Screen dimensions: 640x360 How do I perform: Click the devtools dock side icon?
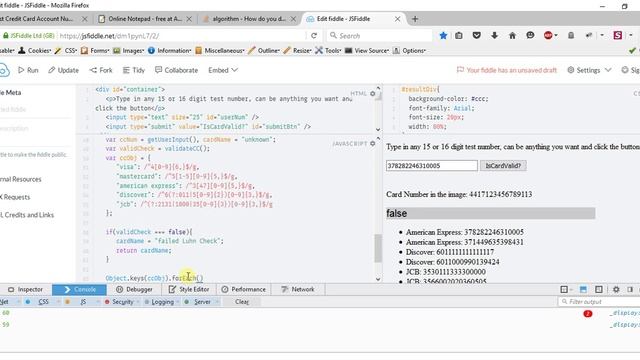click(630, 289)
